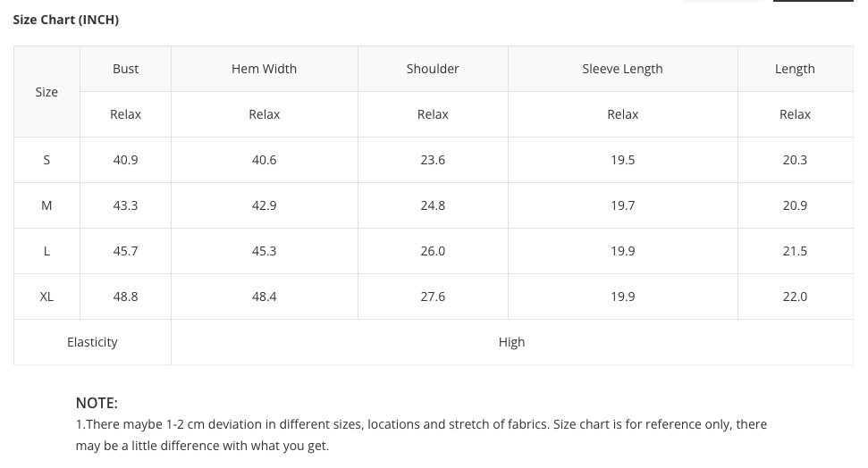The width and height of the screenshot is (868, 468).
Task: Click the Hem Width column header
Action: point(264,69)
